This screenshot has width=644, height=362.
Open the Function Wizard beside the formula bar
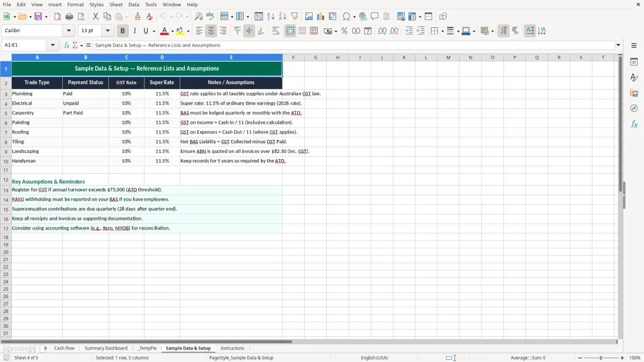67,46
